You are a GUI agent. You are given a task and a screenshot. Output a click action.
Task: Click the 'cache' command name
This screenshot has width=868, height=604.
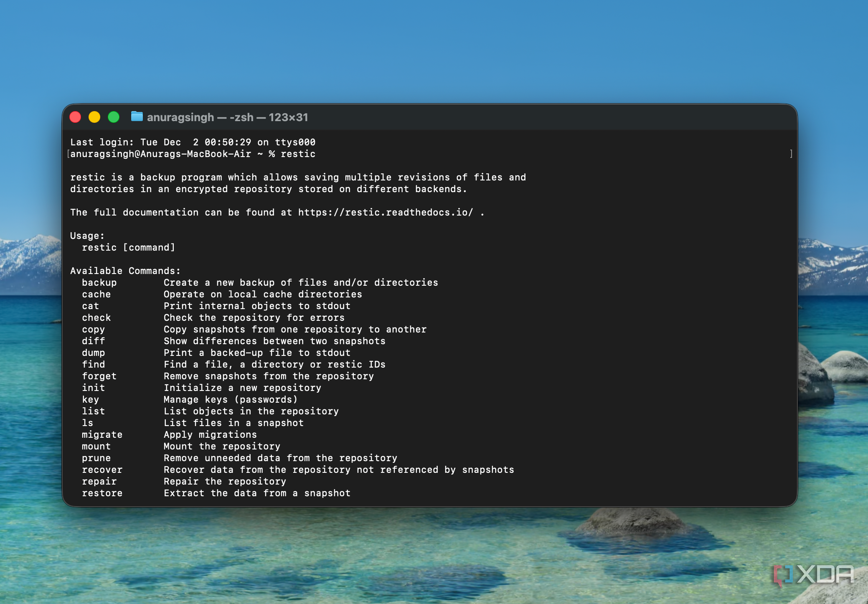coord(96,294)
